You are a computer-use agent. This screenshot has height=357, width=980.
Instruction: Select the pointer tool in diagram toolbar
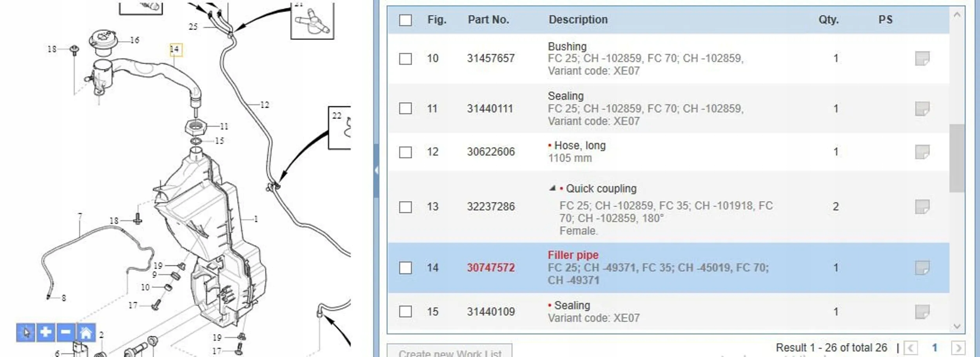[x=26, y=332]
